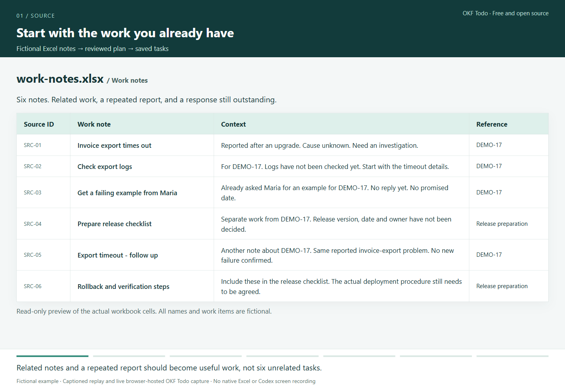The image size is (565, 392).
Task: Click the 'Six notes. Related work' summary line
Action: [x=146, y=100]
